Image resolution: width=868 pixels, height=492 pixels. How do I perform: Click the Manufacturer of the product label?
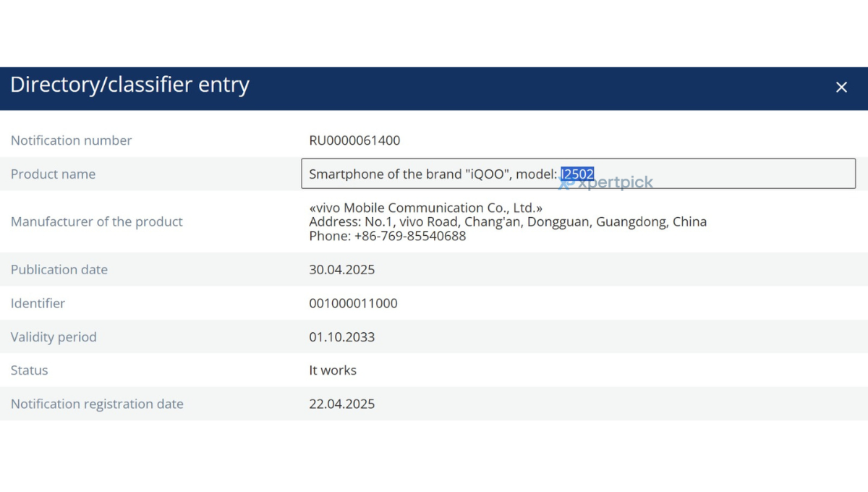pos(96,221)
